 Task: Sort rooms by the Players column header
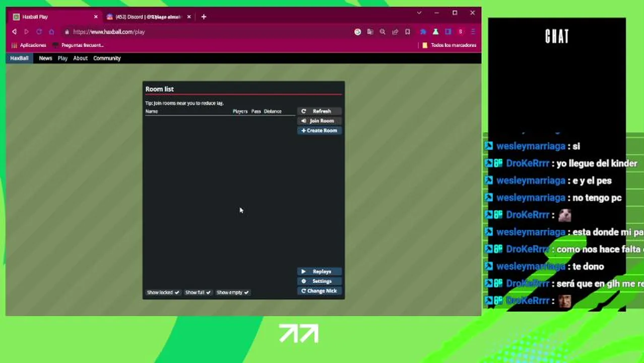(240, 111)
